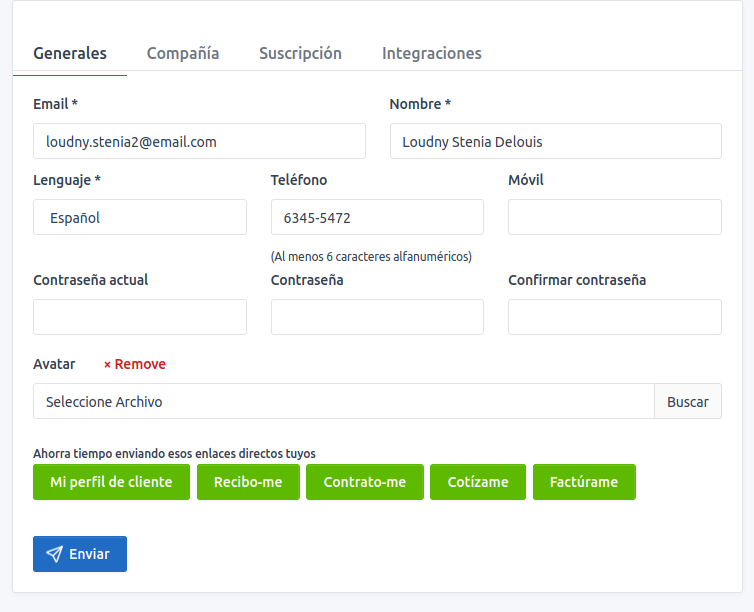Open the Compañía tab
This screenshot has height=612, width=754.
183,54
